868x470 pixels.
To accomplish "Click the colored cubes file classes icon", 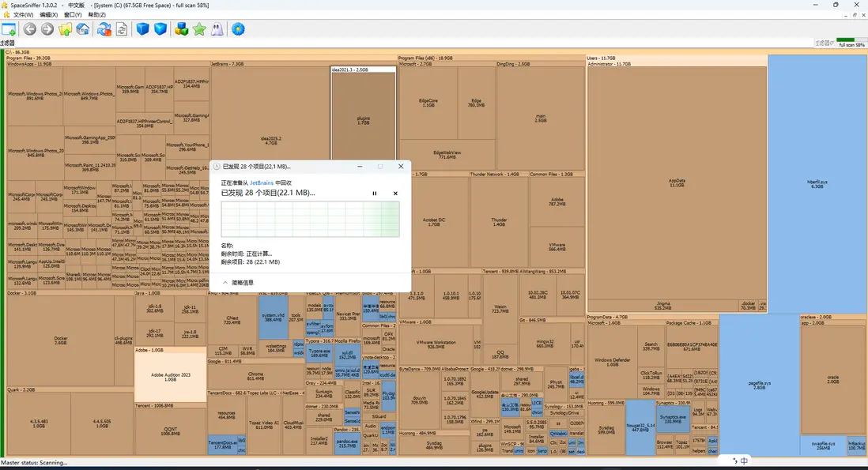I will [x=182, y=29].
